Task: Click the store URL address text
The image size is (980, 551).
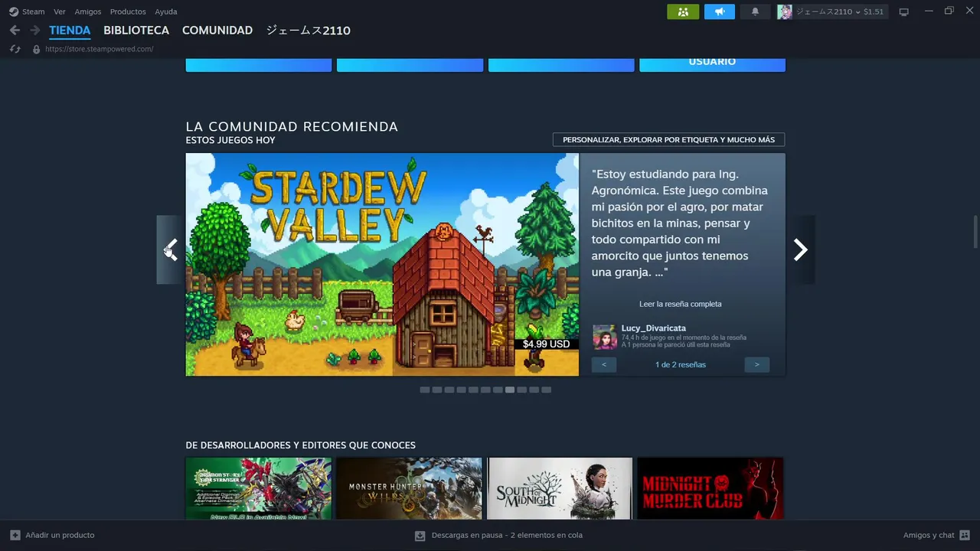Action: tap(100, 49)
